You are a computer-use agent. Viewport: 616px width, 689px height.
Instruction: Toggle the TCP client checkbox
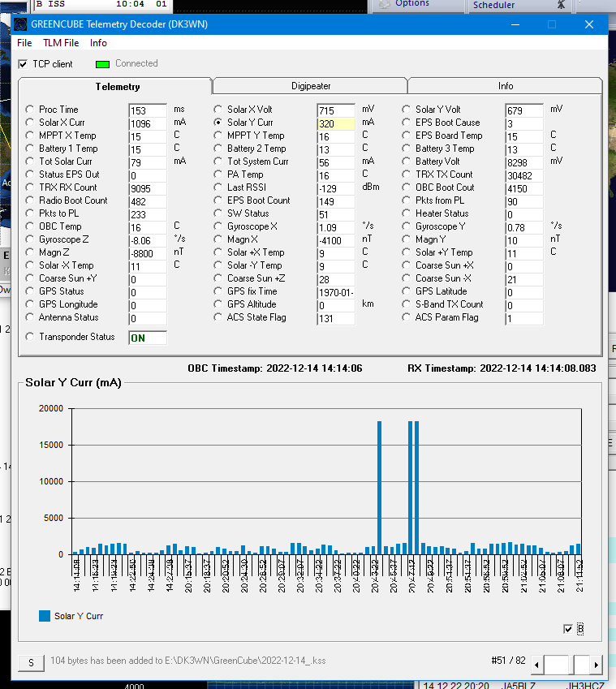(23, 64)
